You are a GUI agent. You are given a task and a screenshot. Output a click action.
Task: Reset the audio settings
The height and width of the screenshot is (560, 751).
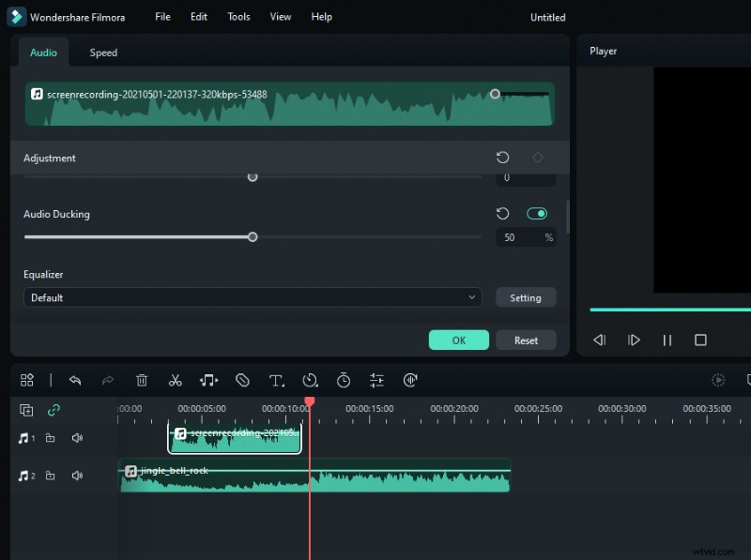click(x=527, y=340)
